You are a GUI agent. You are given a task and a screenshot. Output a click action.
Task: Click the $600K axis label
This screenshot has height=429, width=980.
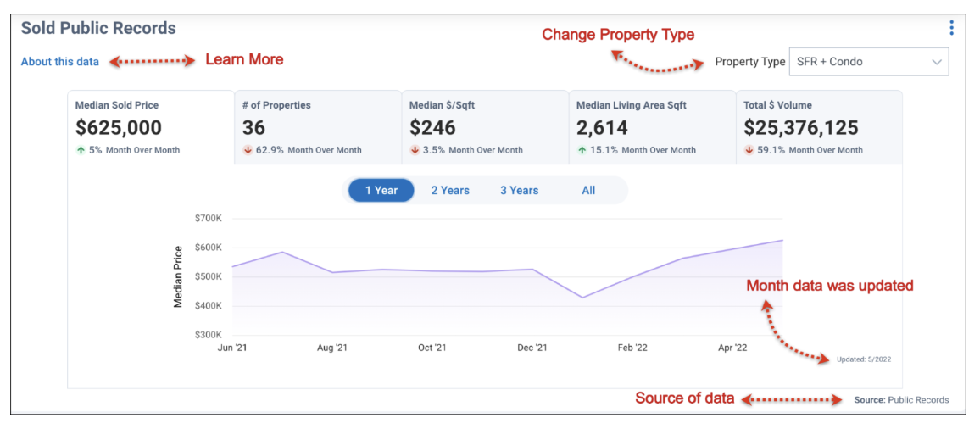(209, 248)
